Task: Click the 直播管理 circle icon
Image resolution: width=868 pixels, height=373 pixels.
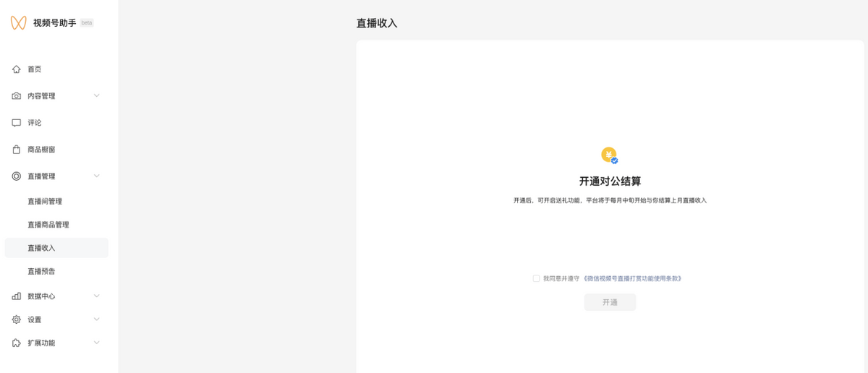Action: click(17, 176)
